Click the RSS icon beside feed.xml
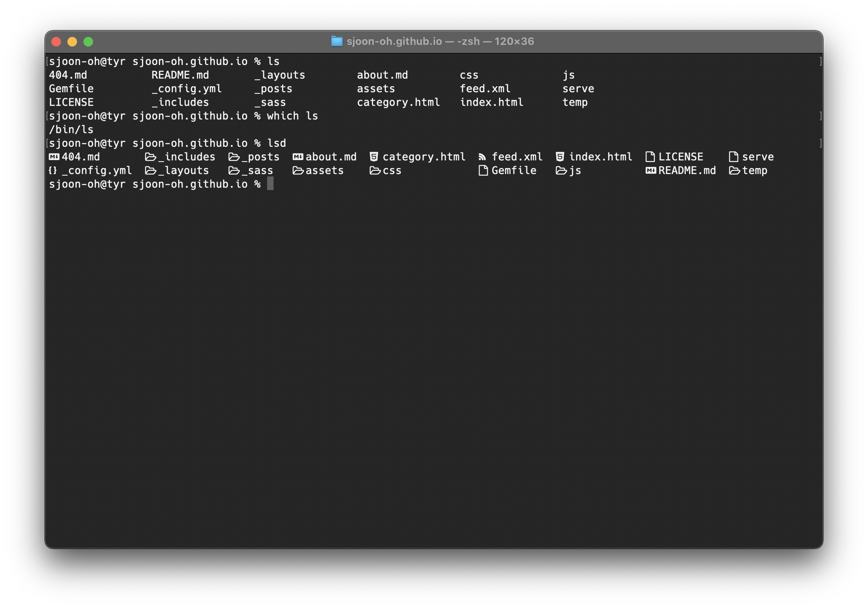 483,157
